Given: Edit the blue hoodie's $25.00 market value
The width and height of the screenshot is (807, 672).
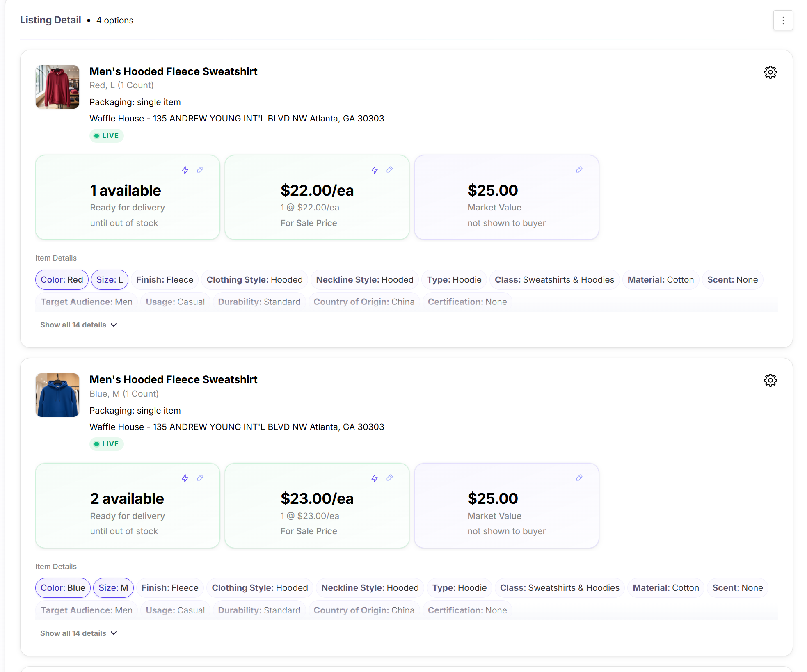Looking at the screenshot, I should coord(579,478).
